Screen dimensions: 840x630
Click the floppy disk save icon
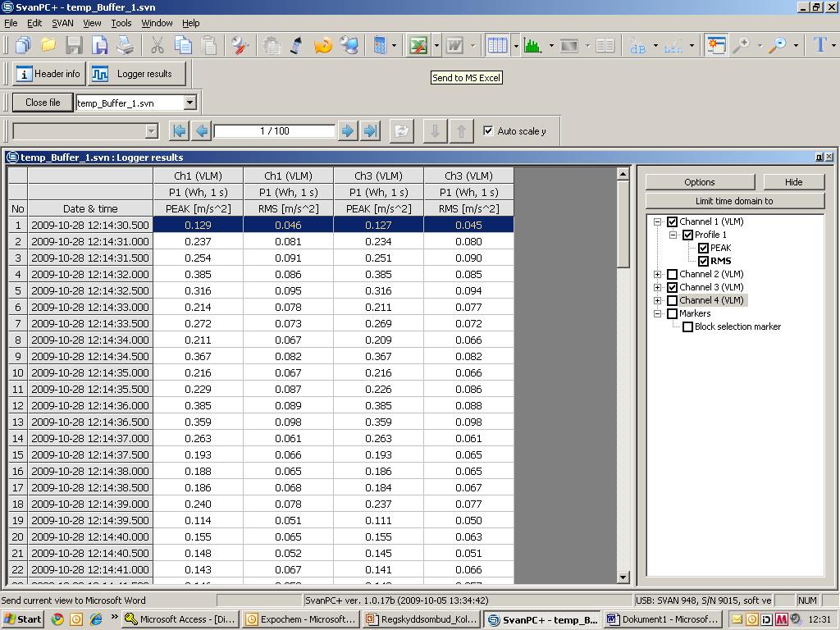pyautogui.click(x=75, y=45)
